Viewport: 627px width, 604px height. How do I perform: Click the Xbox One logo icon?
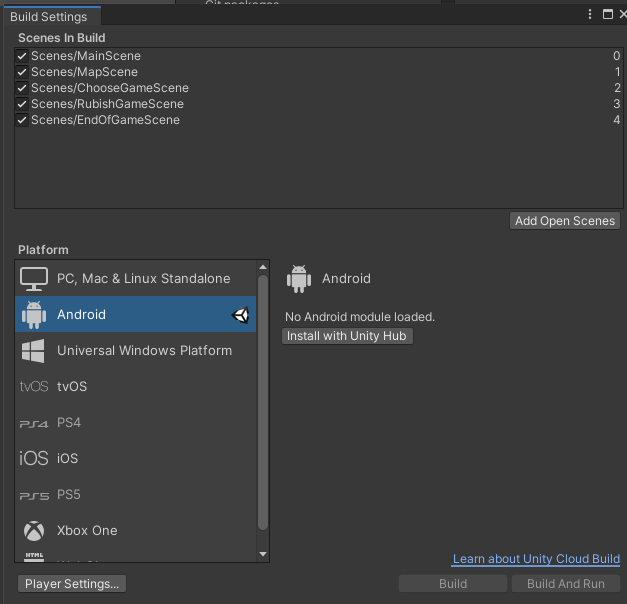(x=34, y=531)
